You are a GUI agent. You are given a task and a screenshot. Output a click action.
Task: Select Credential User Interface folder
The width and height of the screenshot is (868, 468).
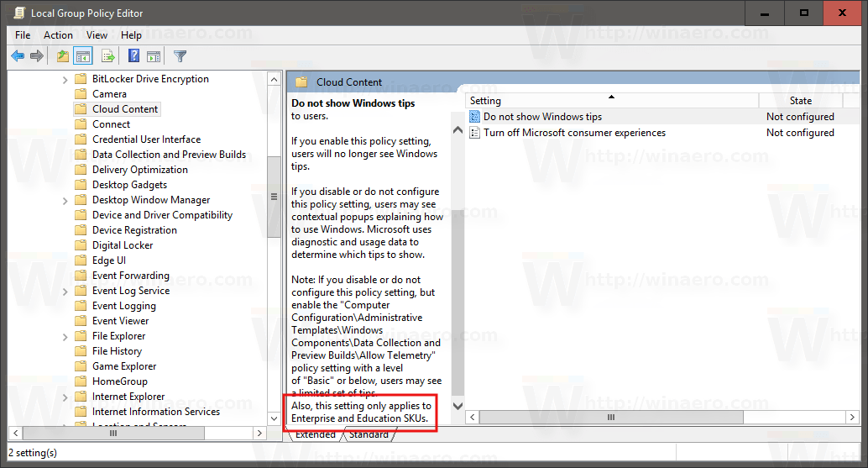coord(146,139)
